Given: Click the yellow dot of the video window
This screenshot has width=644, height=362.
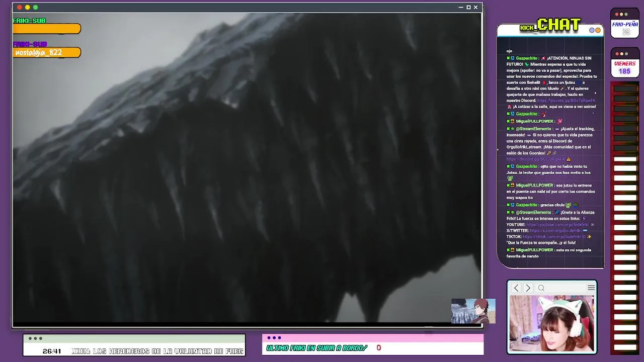Looking at the screenshot, I should pyautogui.click(x=28, y=7).
